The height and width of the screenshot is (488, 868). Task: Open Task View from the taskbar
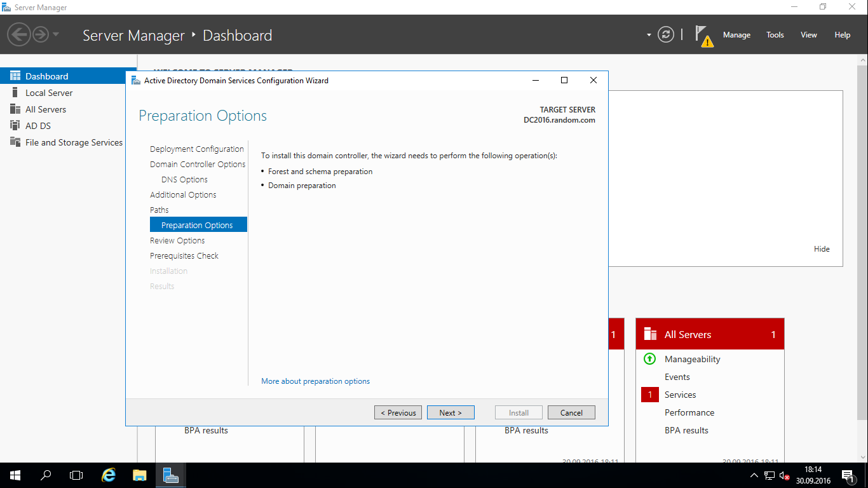(76, 475)
